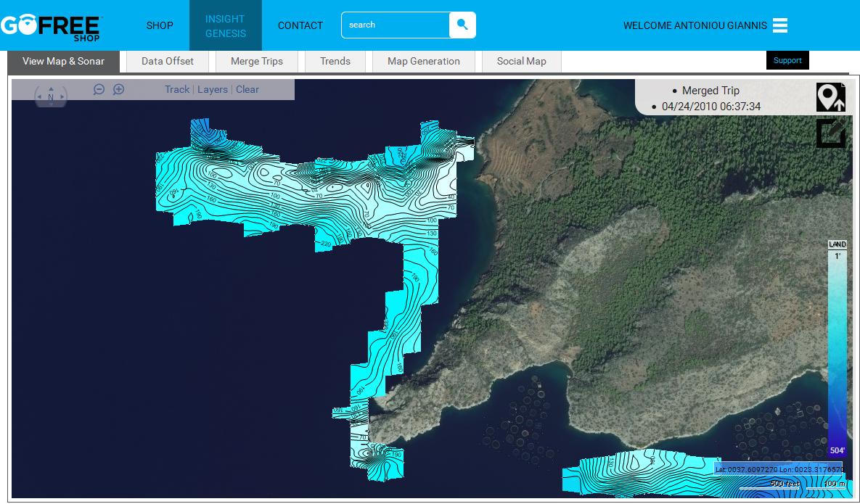The width and height of the screenshot is (860, 504).
Task: Click the edit pencil icon on the map
Action: 830,133
